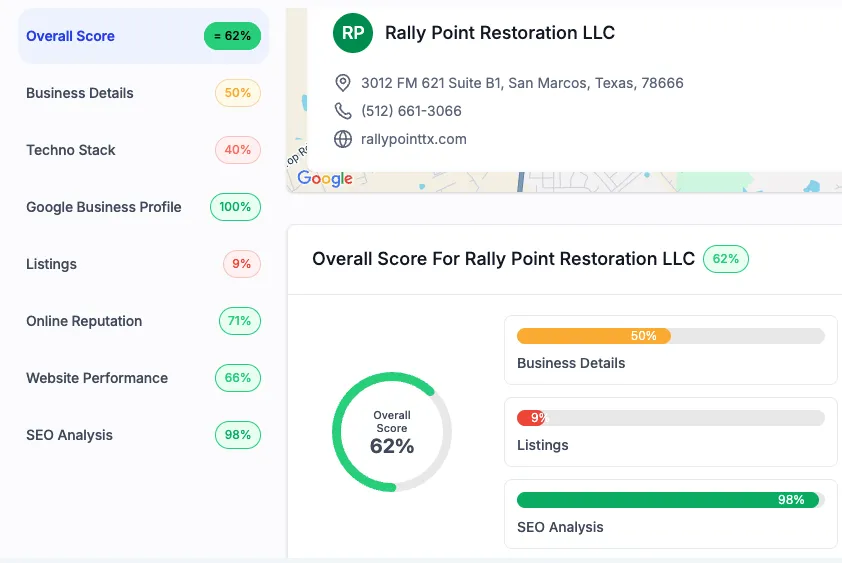Click the Google logo on map
Image resolution: width=842 pixels, height=563 pixels.
[x=325, y=178]
